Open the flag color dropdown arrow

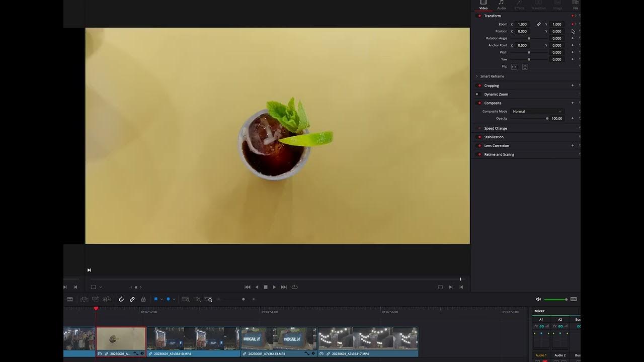[x=162, y=300]
